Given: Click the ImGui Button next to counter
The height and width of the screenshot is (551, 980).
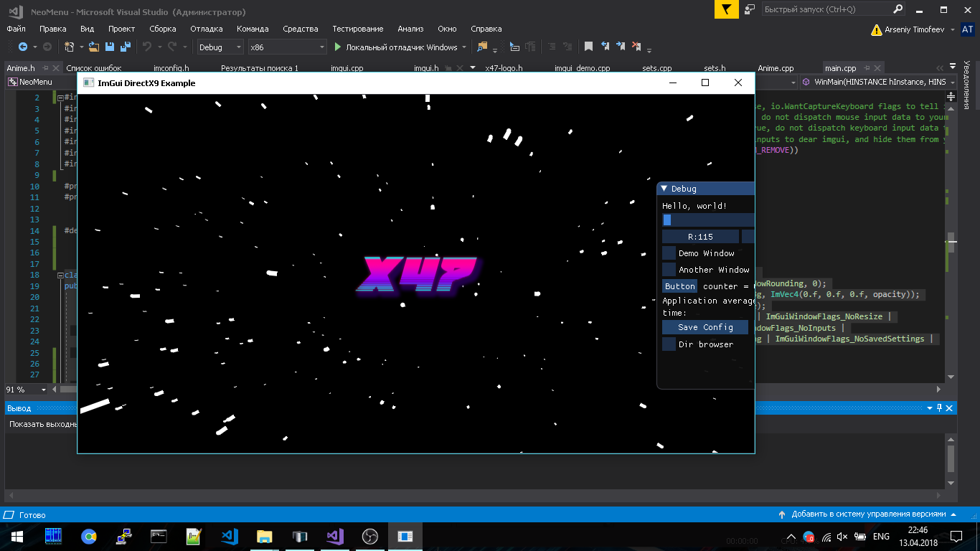Looking at the screenshot, I should point(679,286).
